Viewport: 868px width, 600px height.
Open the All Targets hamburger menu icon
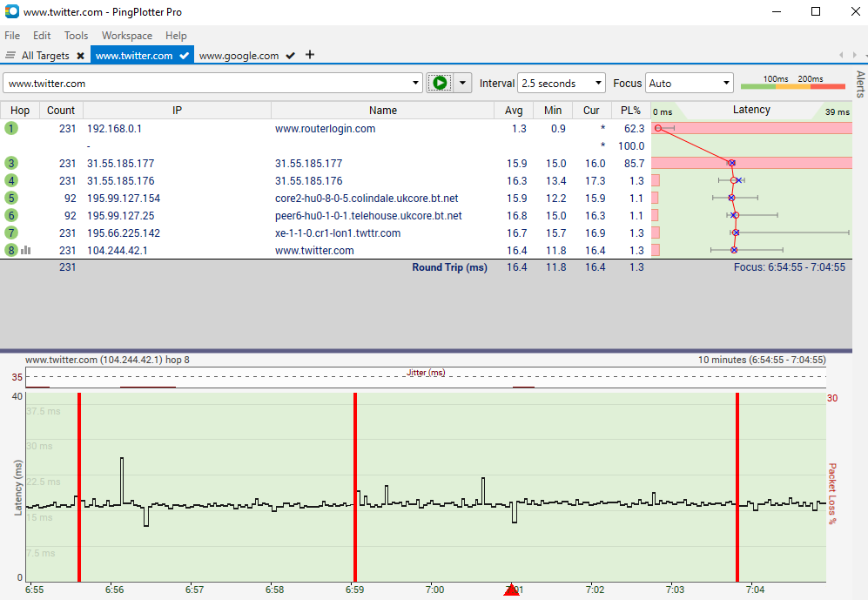coord(9,54)
